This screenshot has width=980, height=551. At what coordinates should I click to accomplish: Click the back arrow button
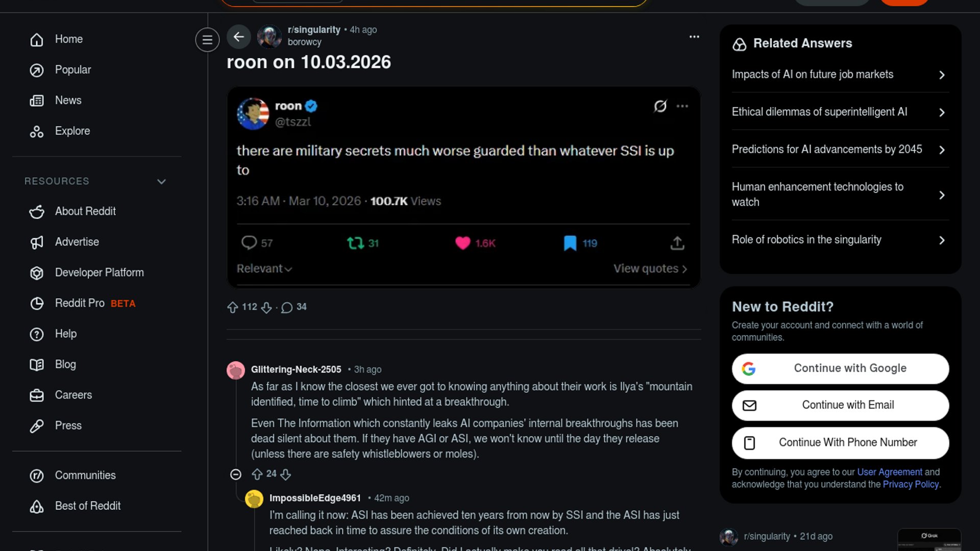(238, 37)
